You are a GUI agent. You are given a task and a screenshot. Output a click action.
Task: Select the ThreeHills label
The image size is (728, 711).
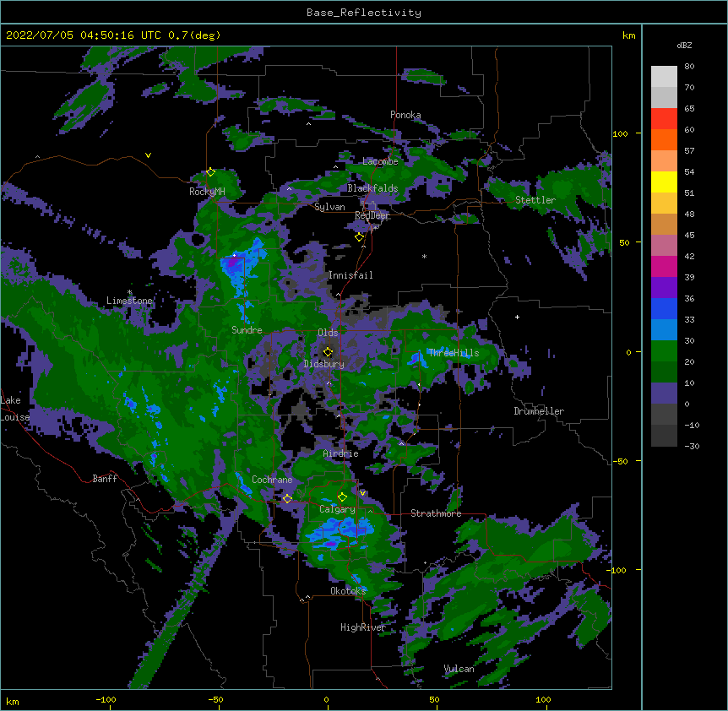454,353
